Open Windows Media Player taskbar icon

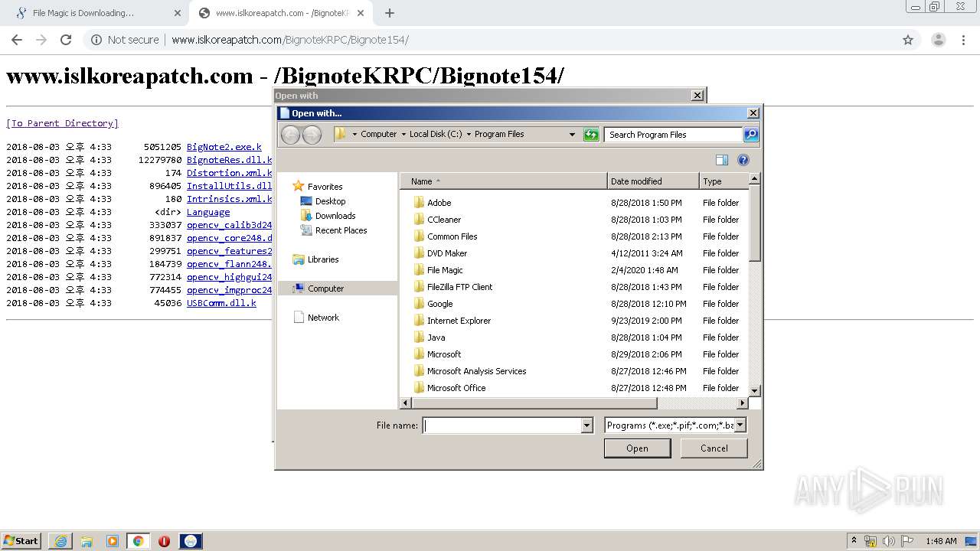[113, 541]
